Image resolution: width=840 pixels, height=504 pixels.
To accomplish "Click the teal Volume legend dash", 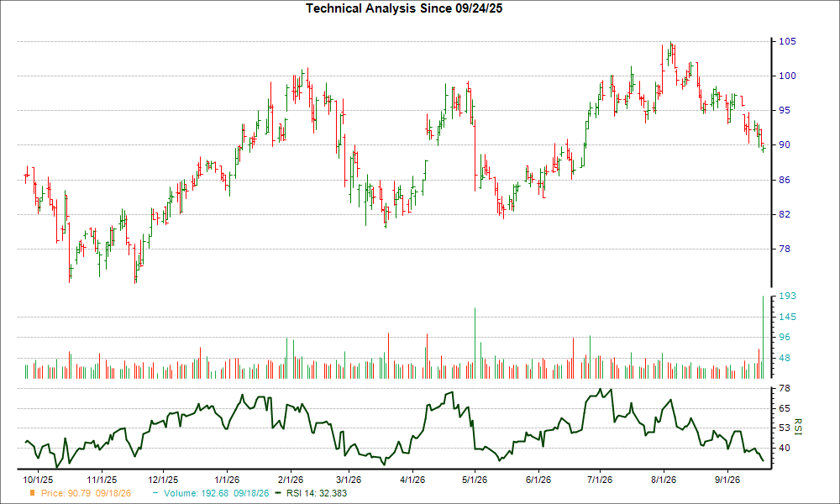I will [x=155, y=493].
